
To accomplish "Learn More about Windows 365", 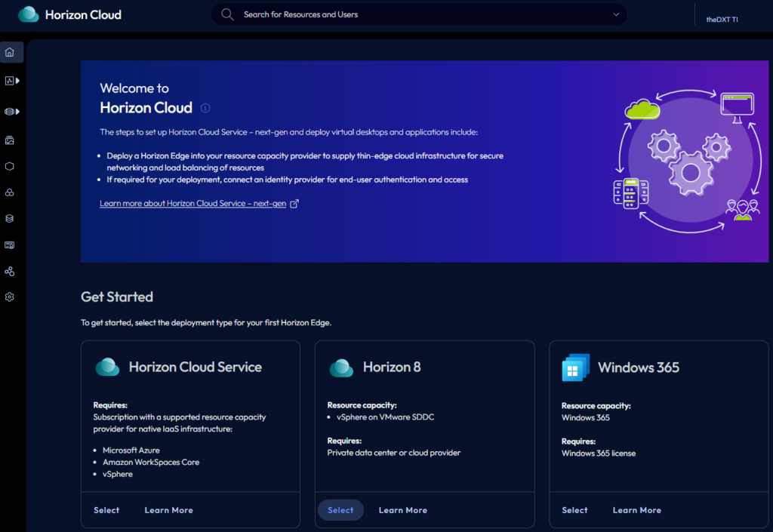I will point(637,510).
